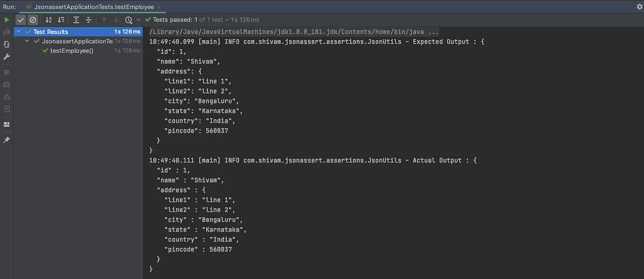Jump to next failed test with down arrow
The height and width of the screenshot is (279, 644).
(115, 20)
